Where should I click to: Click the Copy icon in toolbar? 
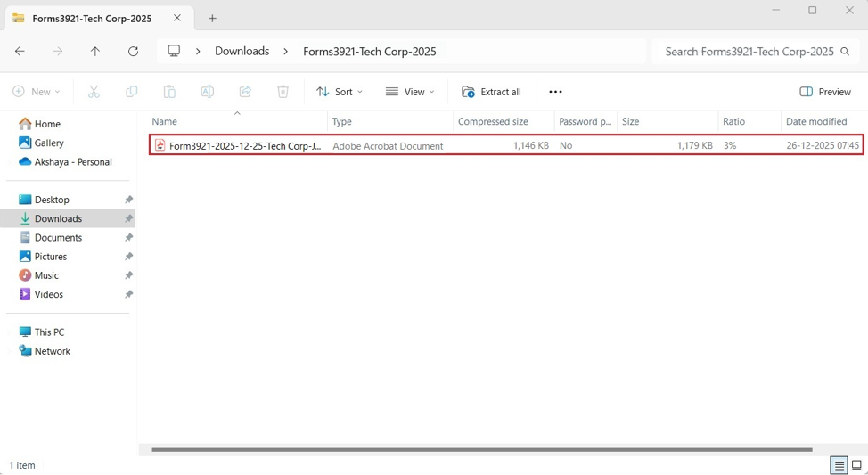132,92
